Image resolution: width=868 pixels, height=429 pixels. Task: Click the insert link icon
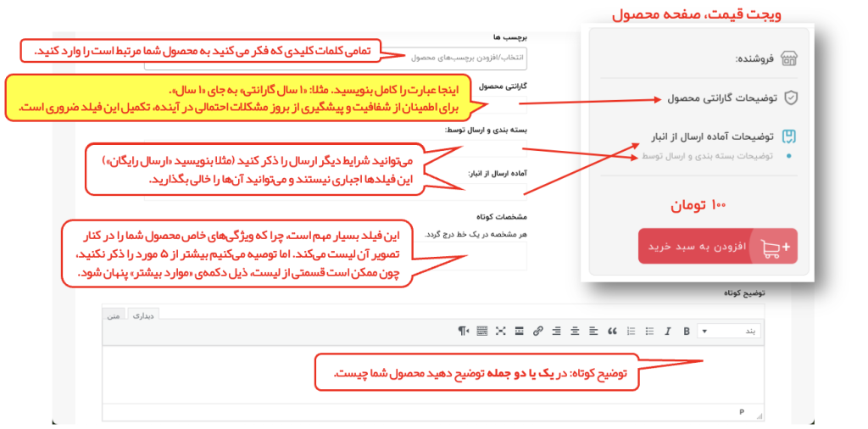point(537,331)
